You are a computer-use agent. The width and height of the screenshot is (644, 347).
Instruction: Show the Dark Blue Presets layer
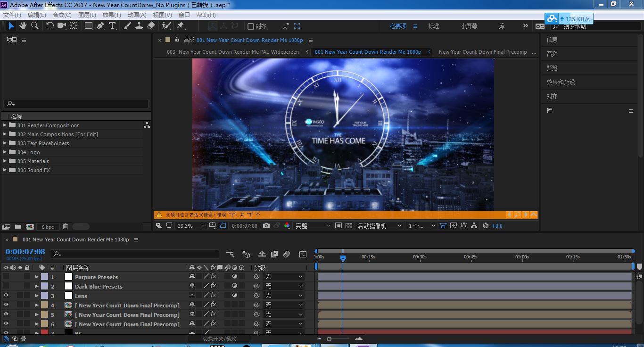(6, 286)
